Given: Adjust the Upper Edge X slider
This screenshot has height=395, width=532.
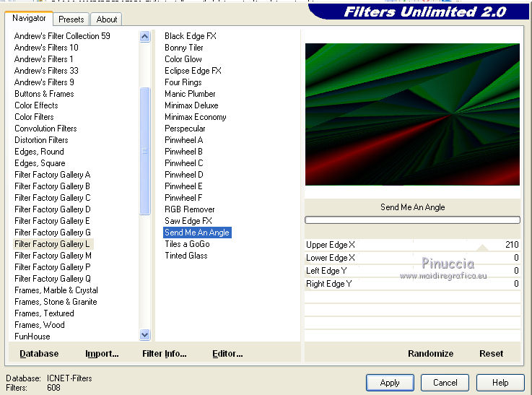Looking at the screenshot, I should [x=412, y=245].
